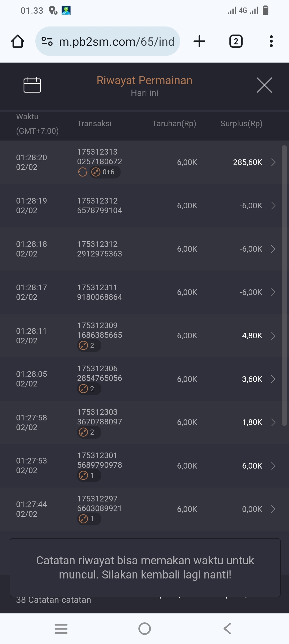
Task: Open the calendar date picker icon
Action: click(x=32, y=85)
